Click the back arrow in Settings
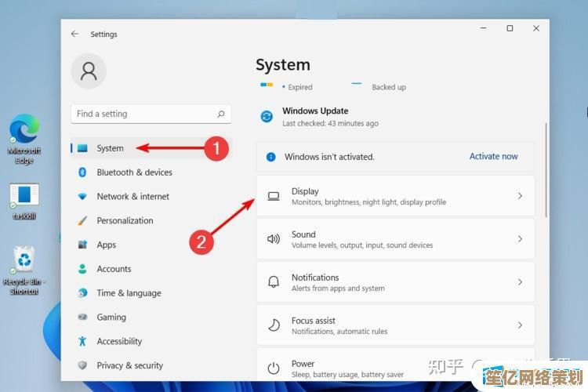 [x=74, y=34]
